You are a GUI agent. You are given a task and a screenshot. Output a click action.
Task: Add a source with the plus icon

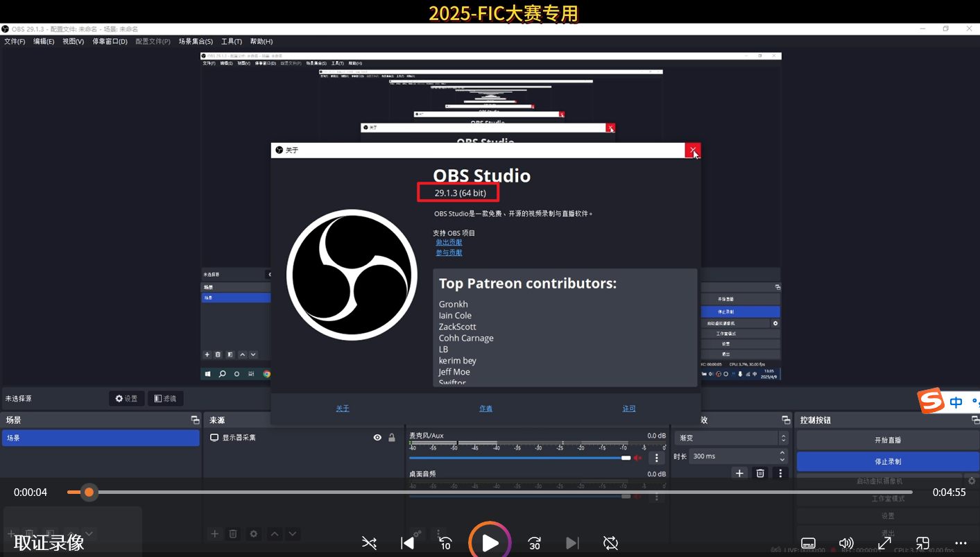(x=215, y=533)
